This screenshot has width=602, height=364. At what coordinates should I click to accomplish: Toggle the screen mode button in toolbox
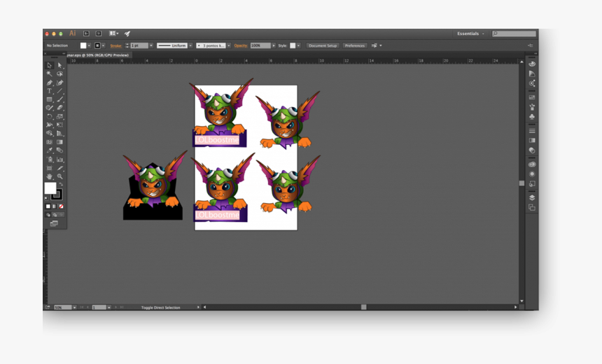click(54, 223)
